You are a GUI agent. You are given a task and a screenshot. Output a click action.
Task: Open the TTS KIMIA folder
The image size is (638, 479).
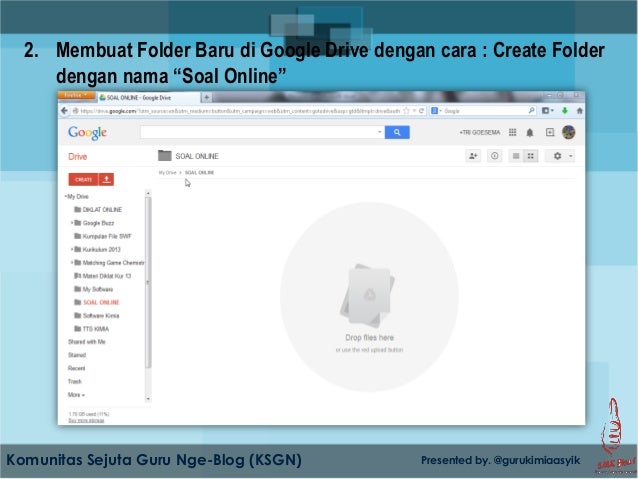click(x=96, y=329)
